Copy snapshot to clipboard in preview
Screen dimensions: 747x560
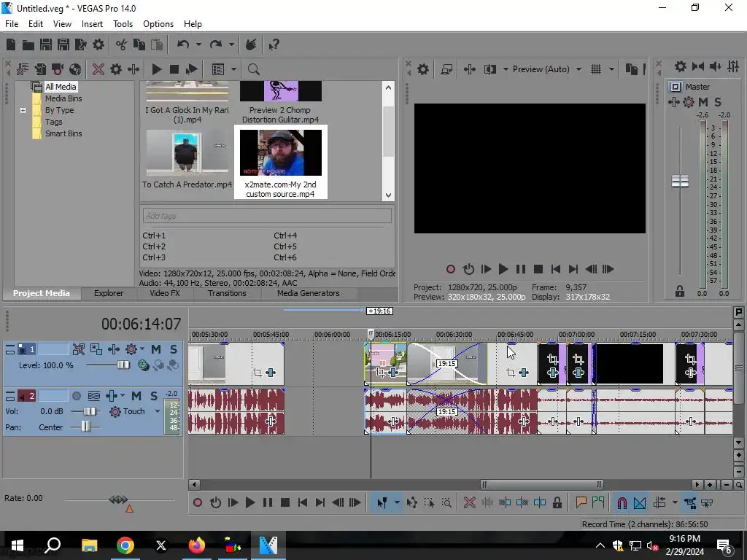click(632, 69)
